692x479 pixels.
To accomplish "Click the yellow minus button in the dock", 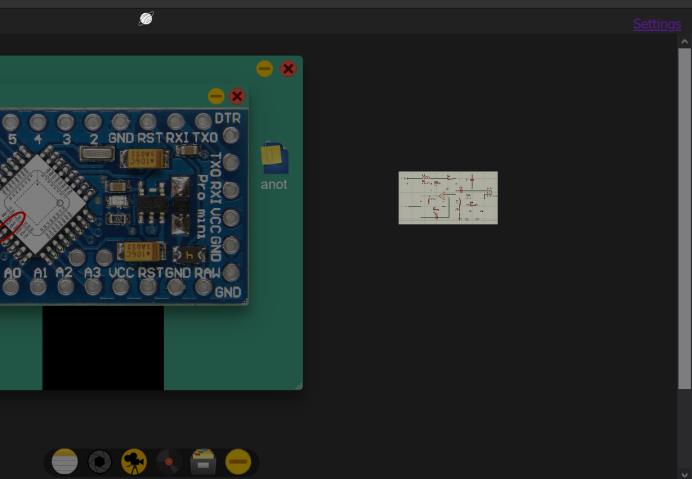I will (238, 462).
